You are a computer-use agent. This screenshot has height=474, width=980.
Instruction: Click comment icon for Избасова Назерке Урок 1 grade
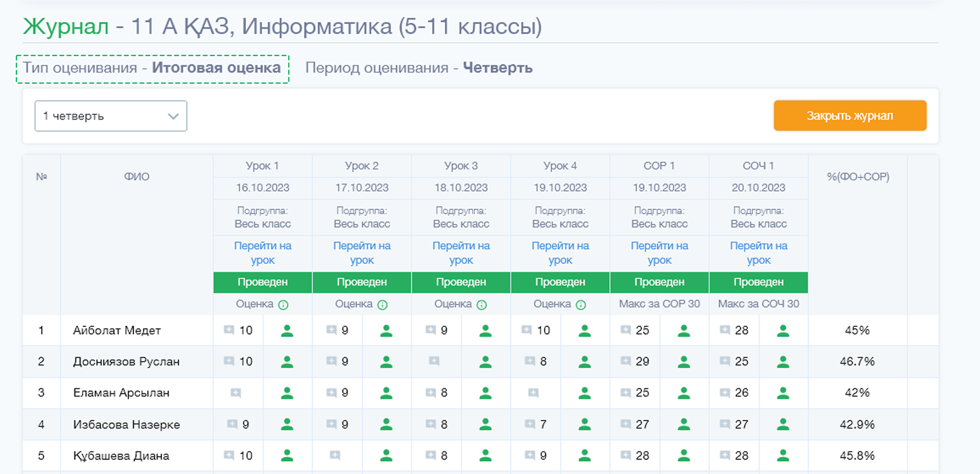(232, 424)
